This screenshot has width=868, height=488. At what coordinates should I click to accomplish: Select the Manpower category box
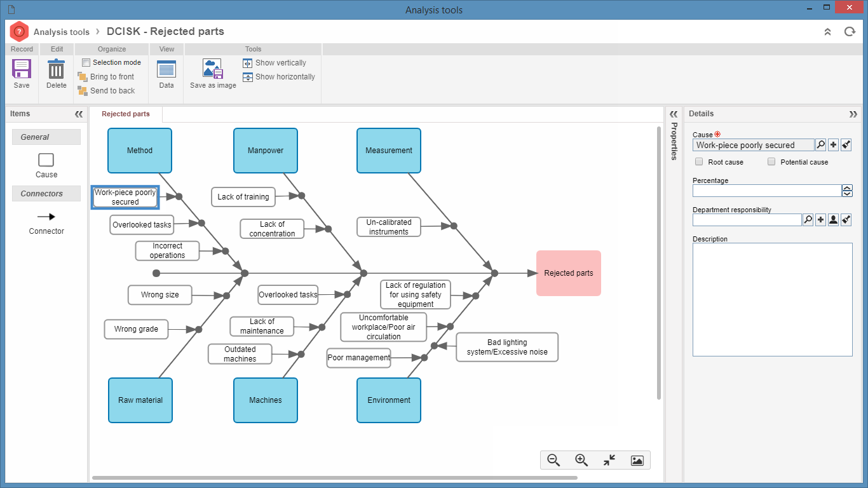pyautogui.click(x=266, y=151)
